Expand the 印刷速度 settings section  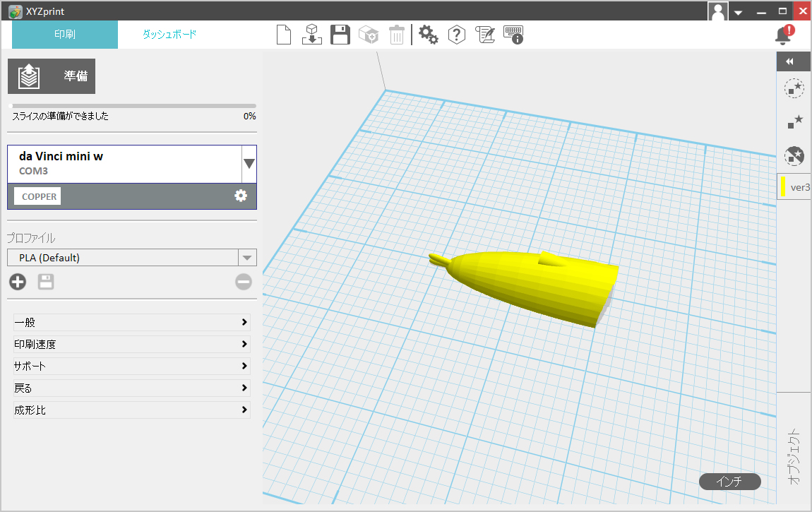pos(132,345)
